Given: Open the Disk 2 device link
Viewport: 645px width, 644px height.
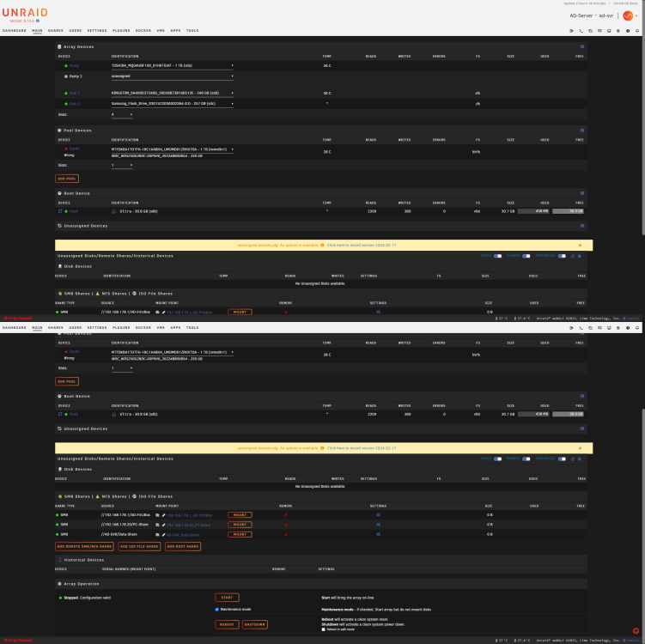Looking at the screenshot, I should click(75, 104).
